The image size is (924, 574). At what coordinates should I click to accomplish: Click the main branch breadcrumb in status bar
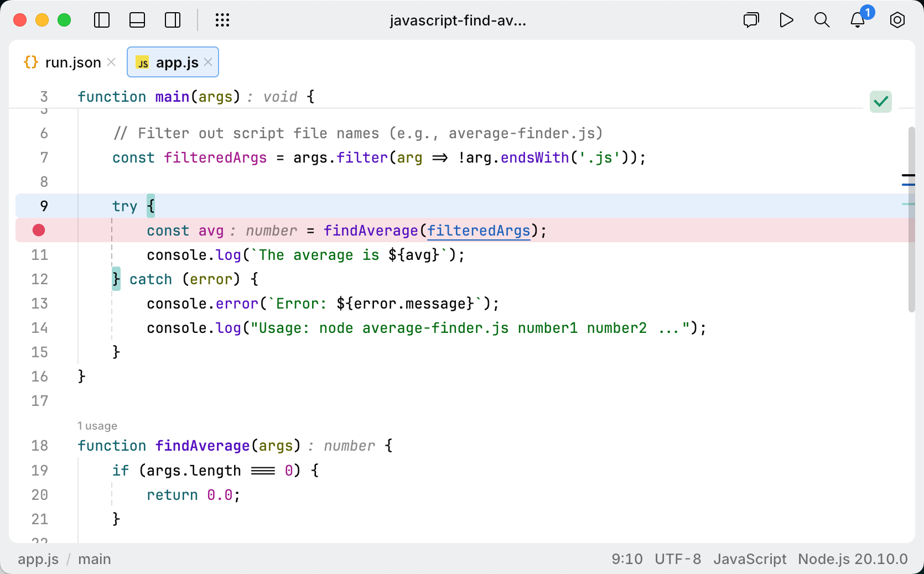[x=94, y=559]
